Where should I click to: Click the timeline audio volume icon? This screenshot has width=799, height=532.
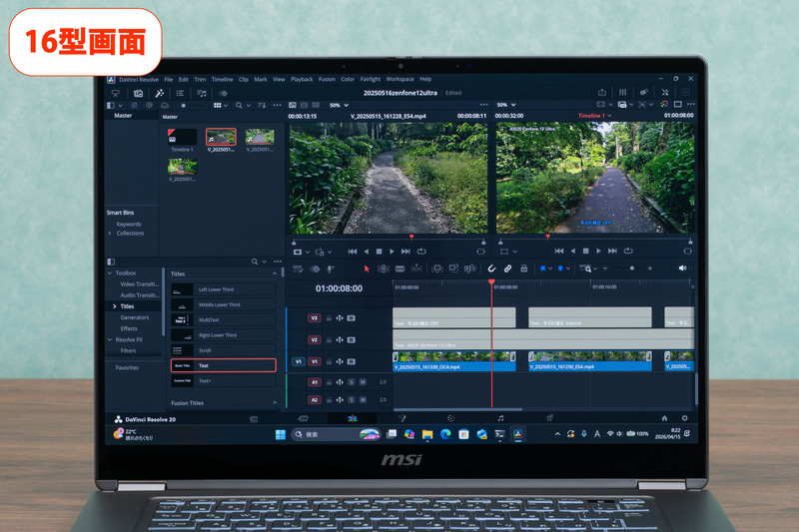pyautogui.click(x=682, y=268)
